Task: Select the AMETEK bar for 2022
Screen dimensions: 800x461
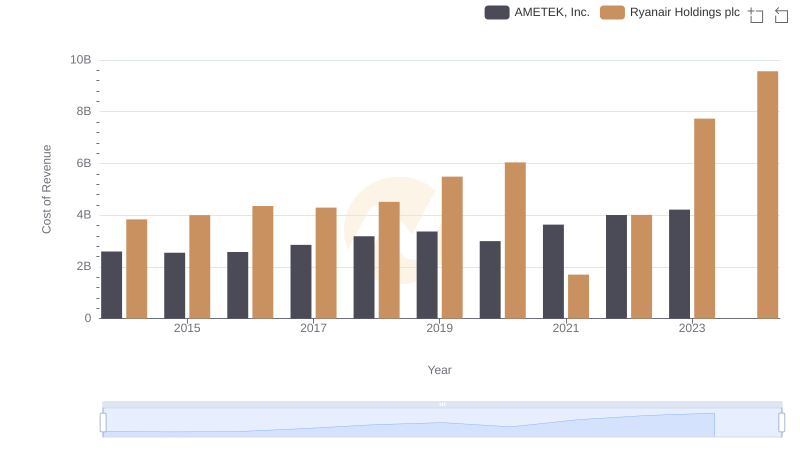Action: [x=616, y=267]
